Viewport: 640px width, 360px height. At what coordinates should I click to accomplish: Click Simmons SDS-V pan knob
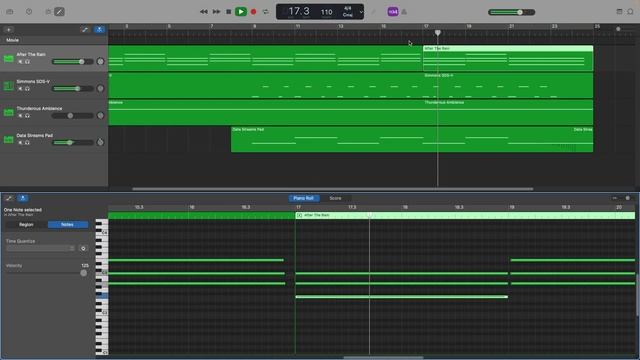(100, 89)
